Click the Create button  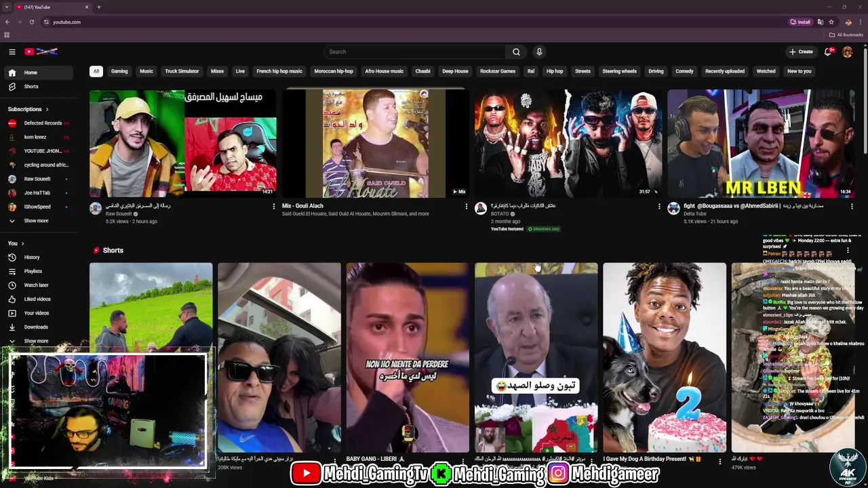tap(801, 52)
